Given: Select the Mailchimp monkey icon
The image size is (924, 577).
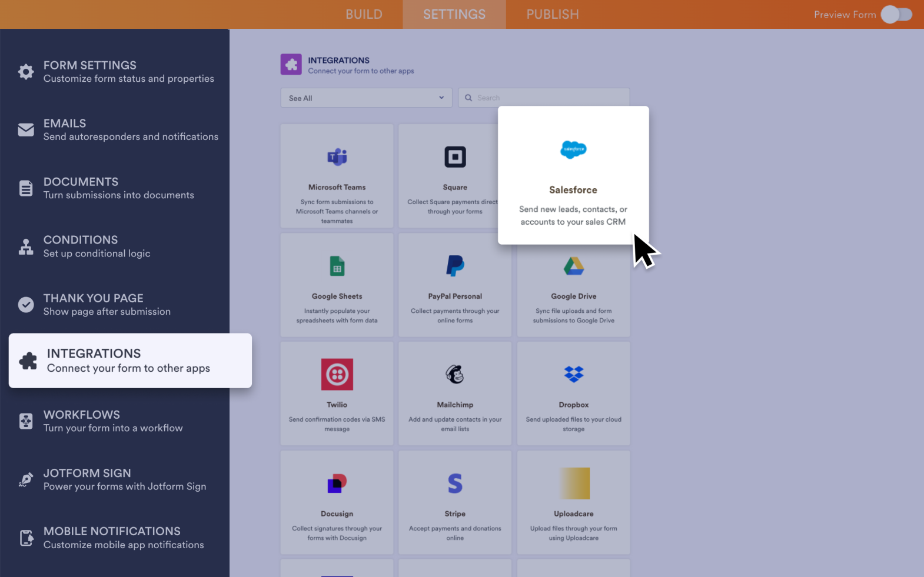Looking at the screenshot, I should click(x=455, y=375).
